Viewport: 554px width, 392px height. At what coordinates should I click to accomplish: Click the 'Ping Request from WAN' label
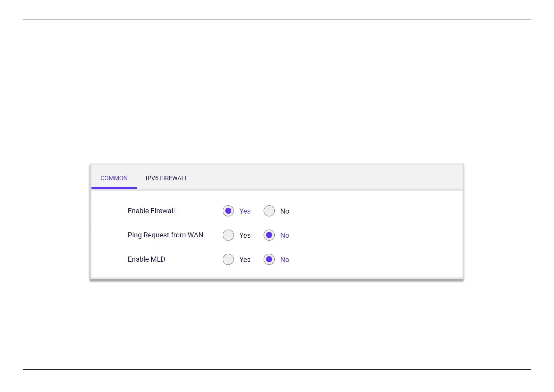(165, 235)
